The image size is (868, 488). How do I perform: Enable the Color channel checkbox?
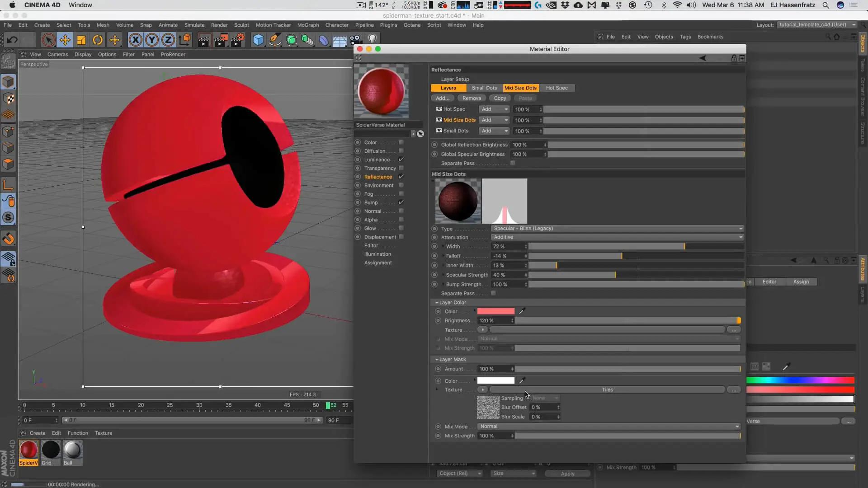401,142
